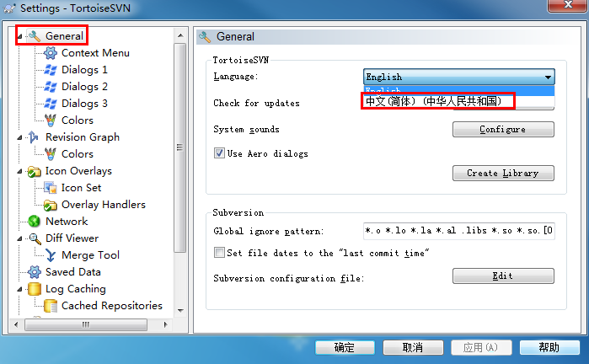The image size is (589, 364).
Task: Click the tree horizontal scrollbar right arrow
Action: pos(166,324)
